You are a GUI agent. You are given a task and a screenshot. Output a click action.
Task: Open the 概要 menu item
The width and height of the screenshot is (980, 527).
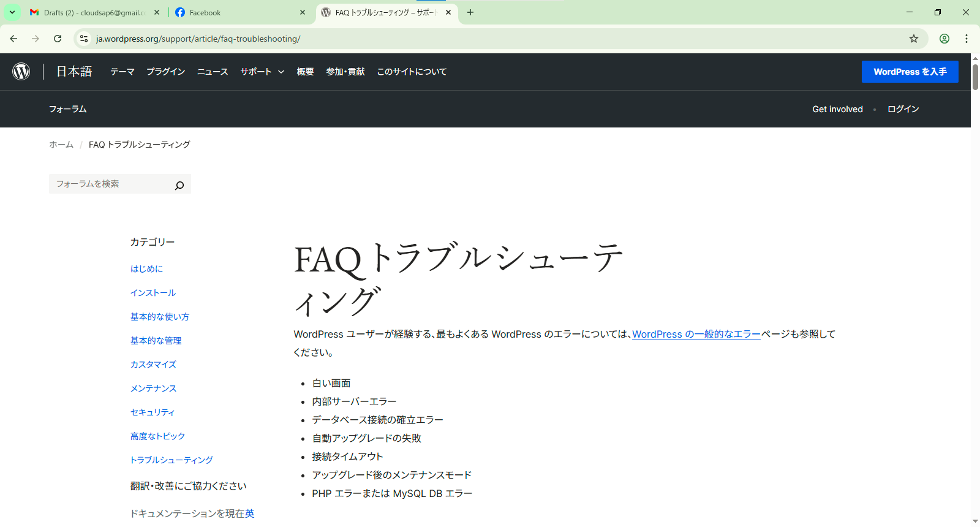[305, 72]
